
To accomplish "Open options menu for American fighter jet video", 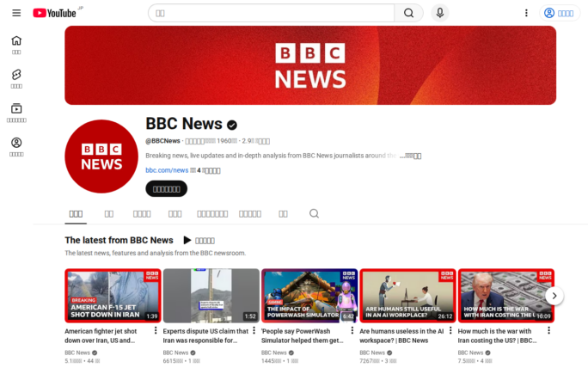I will [156, 331].
